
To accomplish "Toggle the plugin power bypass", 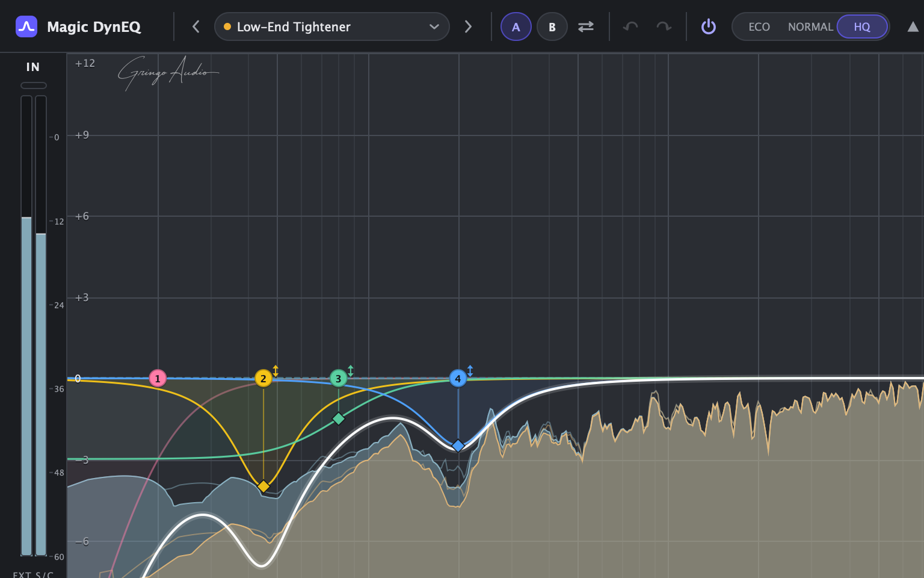I will point(709,26).
